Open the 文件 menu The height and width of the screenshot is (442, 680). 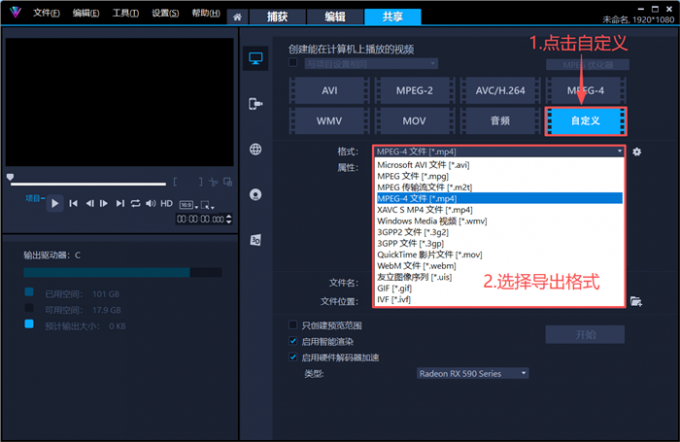(x=46, y=13)
